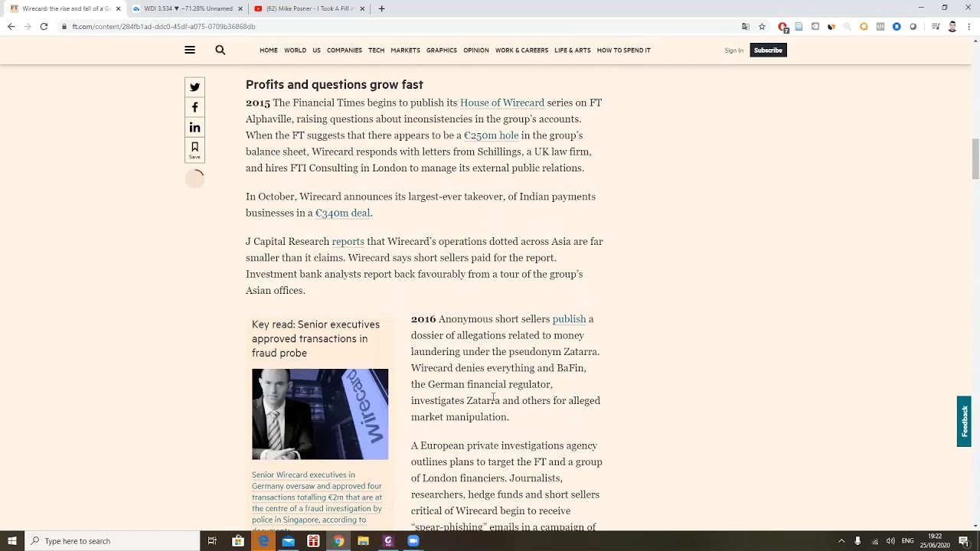This screenshot has width=980, height=551.
Task: Open blue circular bookmark extension
Action: [897, 26]
